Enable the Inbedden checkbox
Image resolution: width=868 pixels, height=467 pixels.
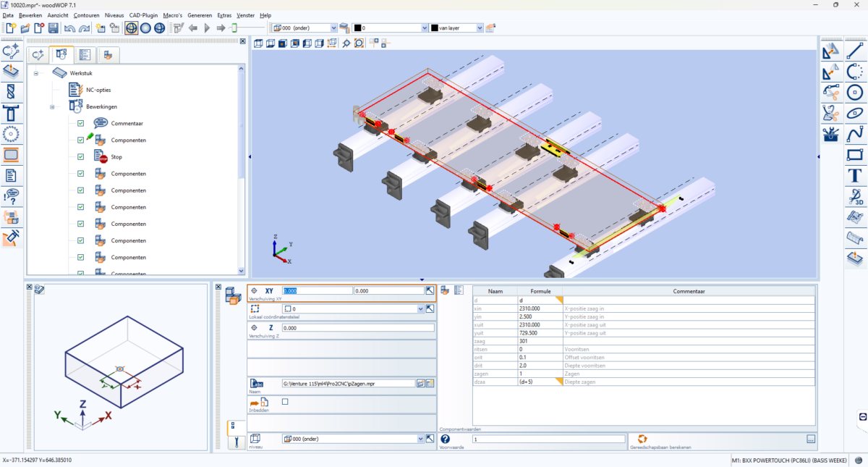pos(285,401)
